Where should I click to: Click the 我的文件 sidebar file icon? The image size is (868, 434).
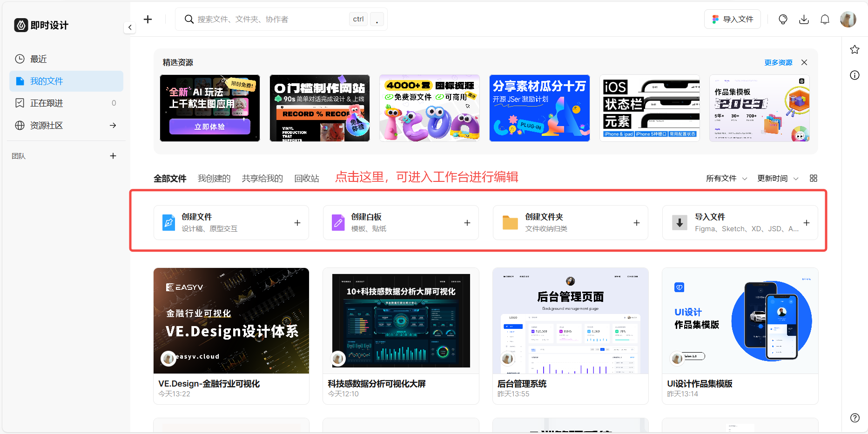pos(20,81)
